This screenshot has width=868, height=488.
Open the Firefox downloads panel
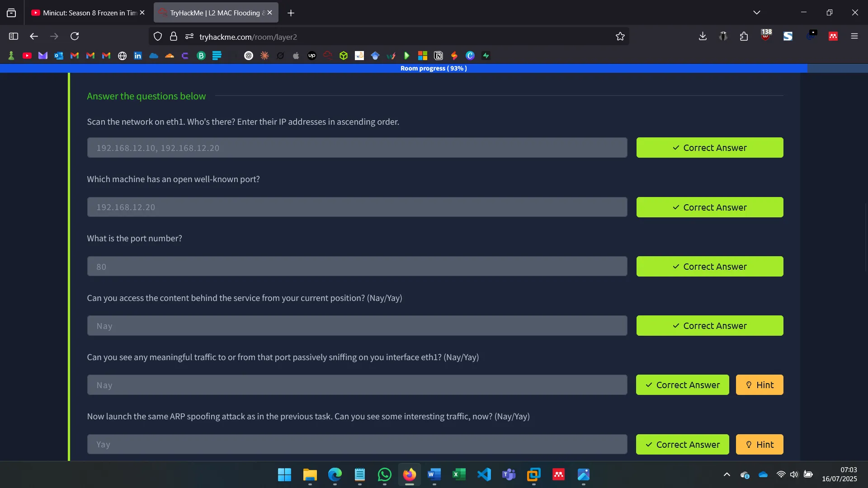click(x=703, y=36)
